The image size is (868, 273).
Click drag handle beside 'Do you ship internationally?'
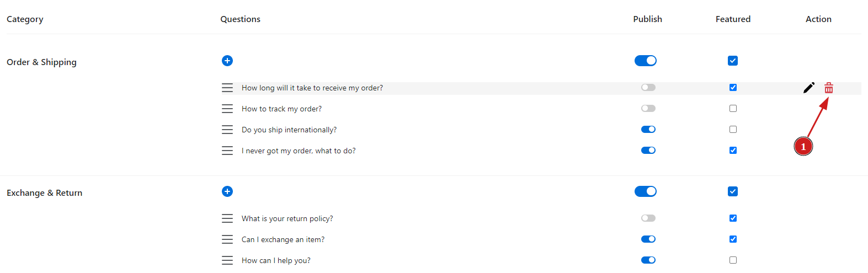point(227,130)
